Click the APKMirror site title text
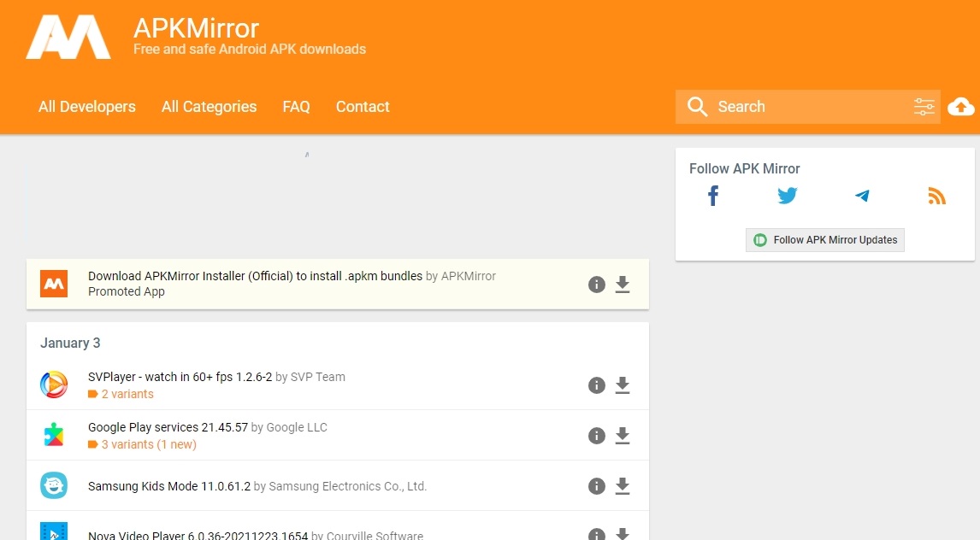 tap(196, 28)
